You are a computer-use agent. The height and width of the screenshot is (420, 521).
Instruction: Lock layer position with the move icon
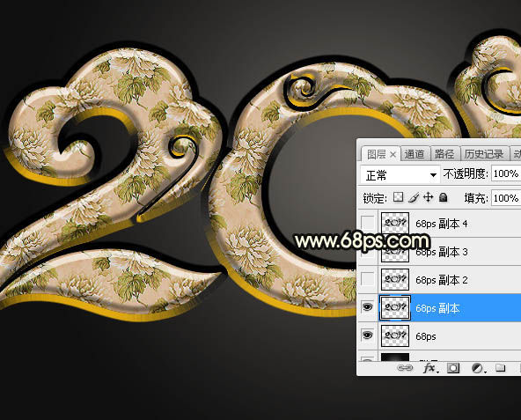tap(429, 197)
